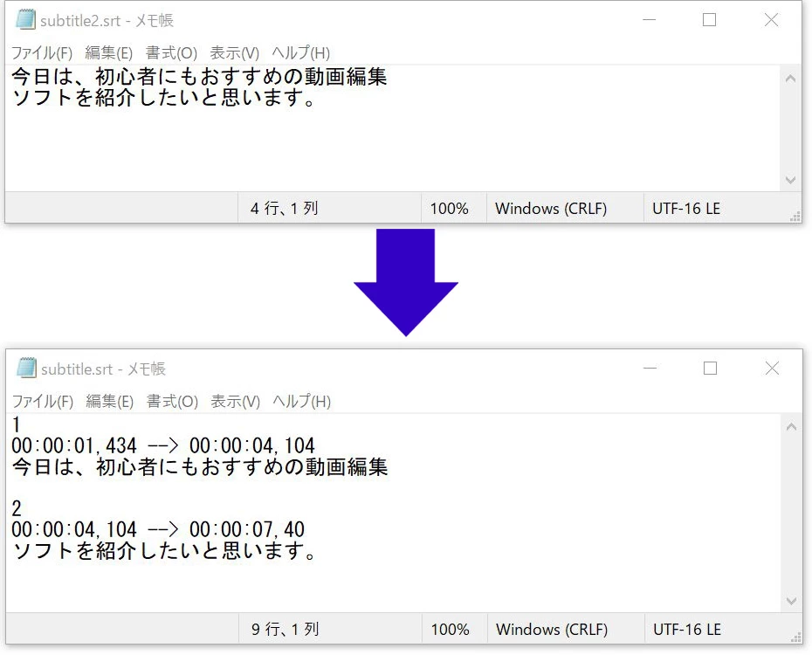812x655 pixels.
Task: Click Notepad icon in subtitle.srt title bar
Action: [26, 369]
